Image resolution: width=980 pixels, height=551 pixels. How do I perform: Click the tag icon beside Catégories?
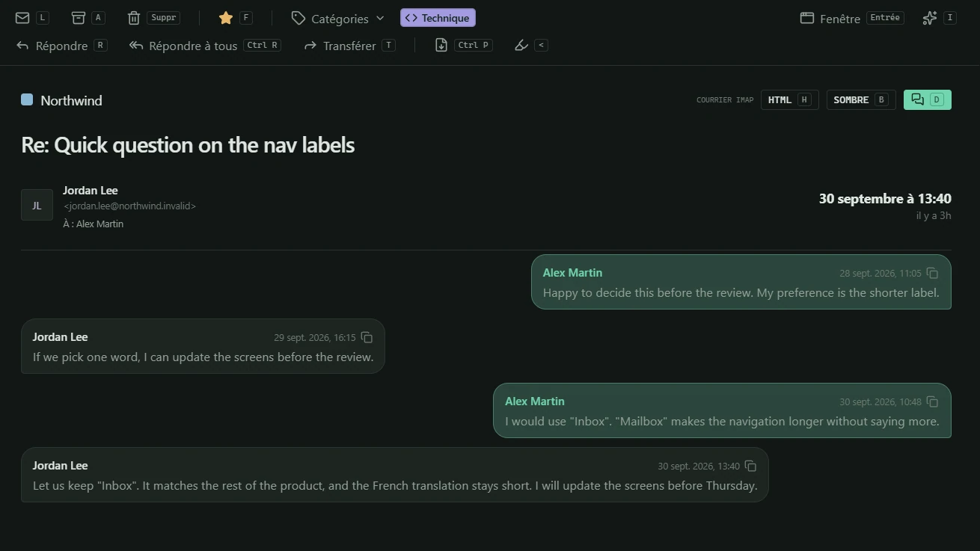pyautogui.click(x=298, y=18)
